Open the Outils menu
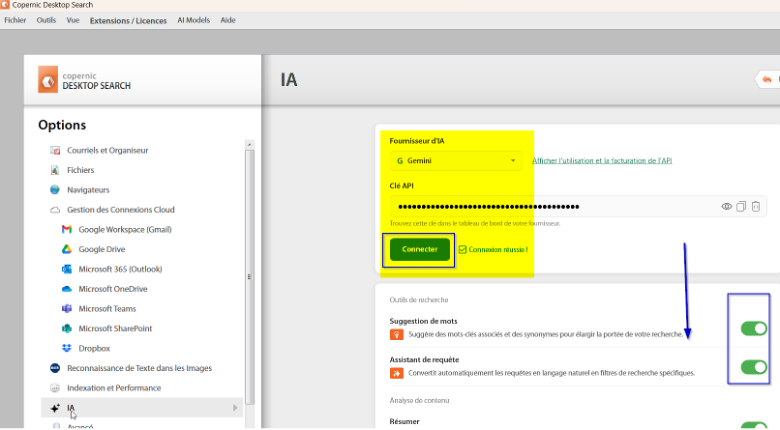Viewport: 780px width, 430px height. [46, 20]
